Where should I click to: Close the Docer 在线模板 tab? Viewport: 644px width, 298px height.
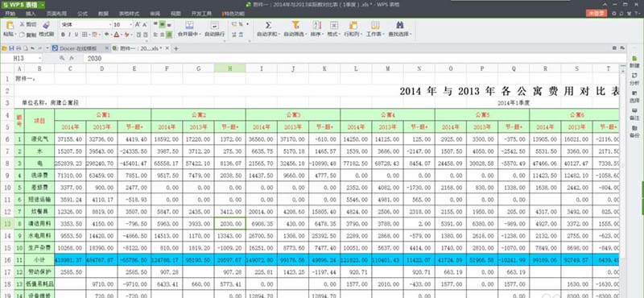107,48
